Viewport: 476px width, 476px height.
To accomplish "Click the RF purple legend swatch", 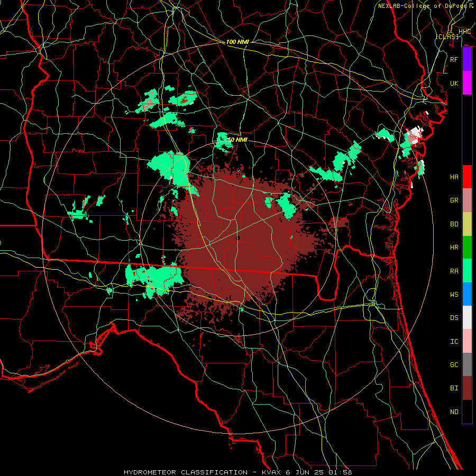I will (x=467, y=59).
